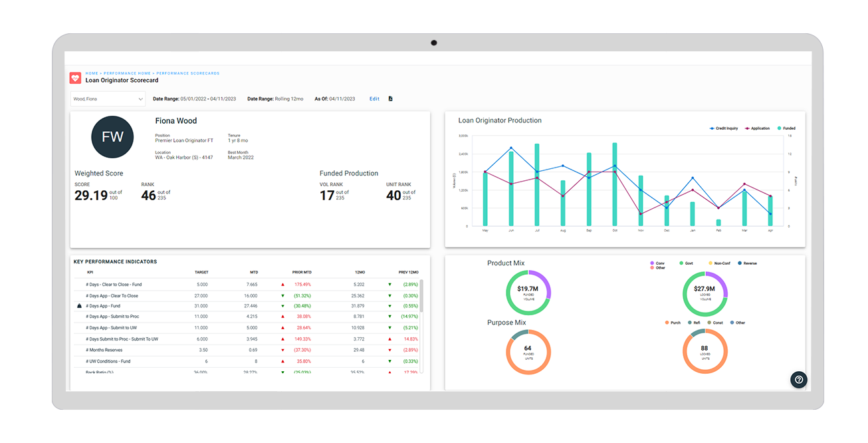Open the help question-mark button
This screenshot has height=443, width=868.
(799, 379)
